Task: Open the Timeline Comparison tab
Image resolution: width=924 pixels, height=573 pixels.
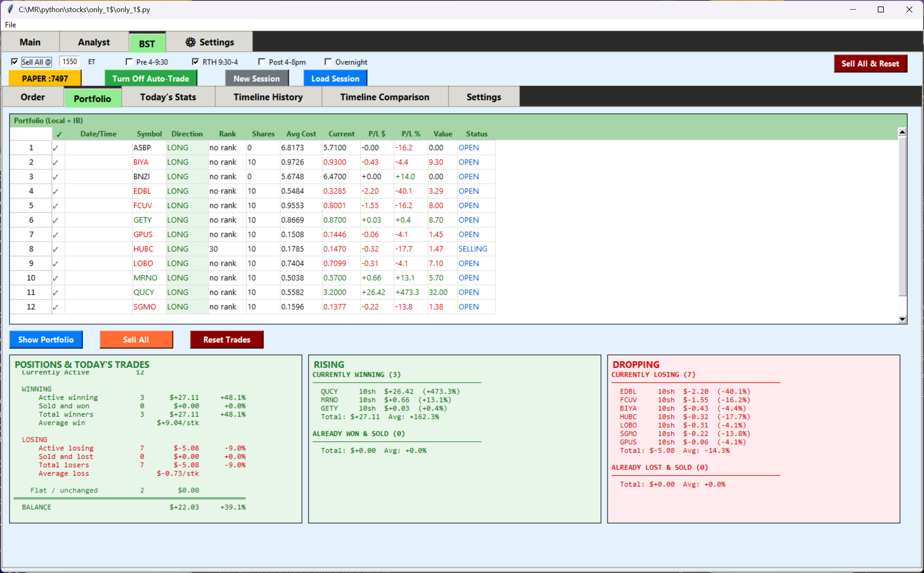Action: 385,97
